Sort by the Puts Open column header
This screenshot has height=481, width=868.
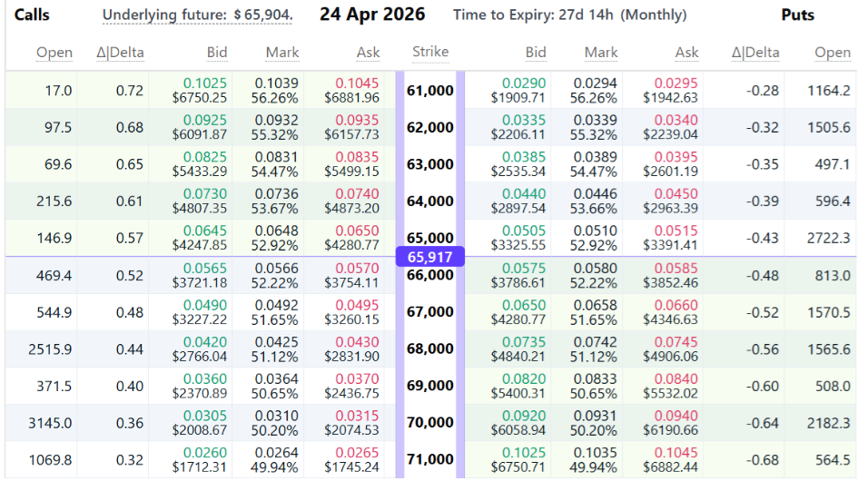click(832, 53)
